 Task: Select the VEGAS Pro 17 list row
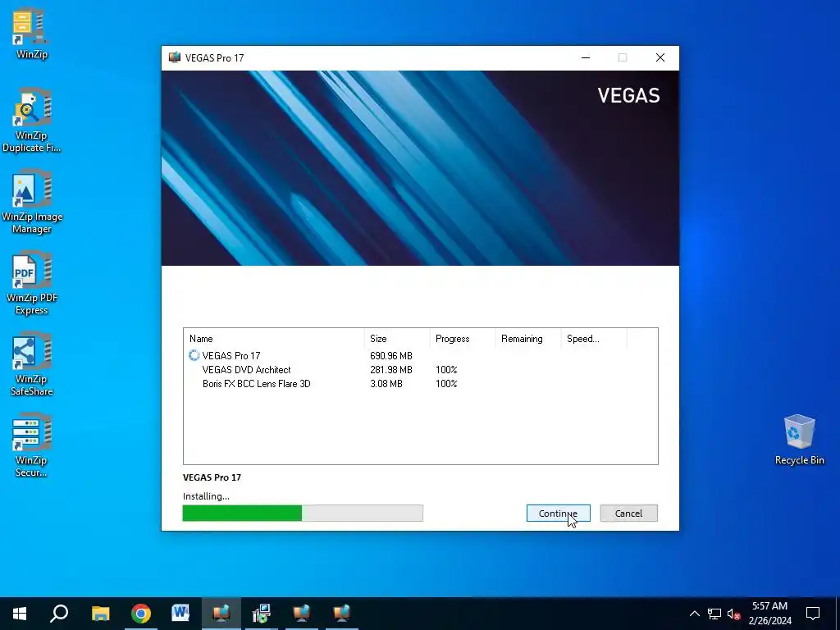click(x=421, y=356)
